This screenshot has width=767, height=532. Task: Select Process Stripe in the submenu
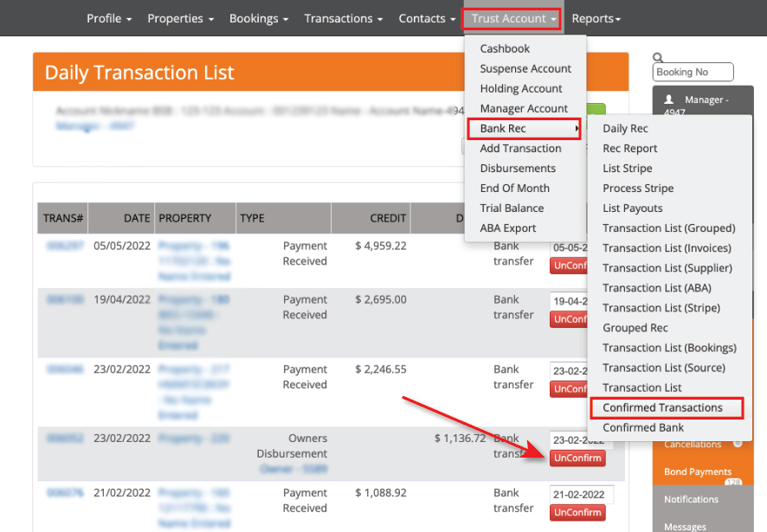638,189
